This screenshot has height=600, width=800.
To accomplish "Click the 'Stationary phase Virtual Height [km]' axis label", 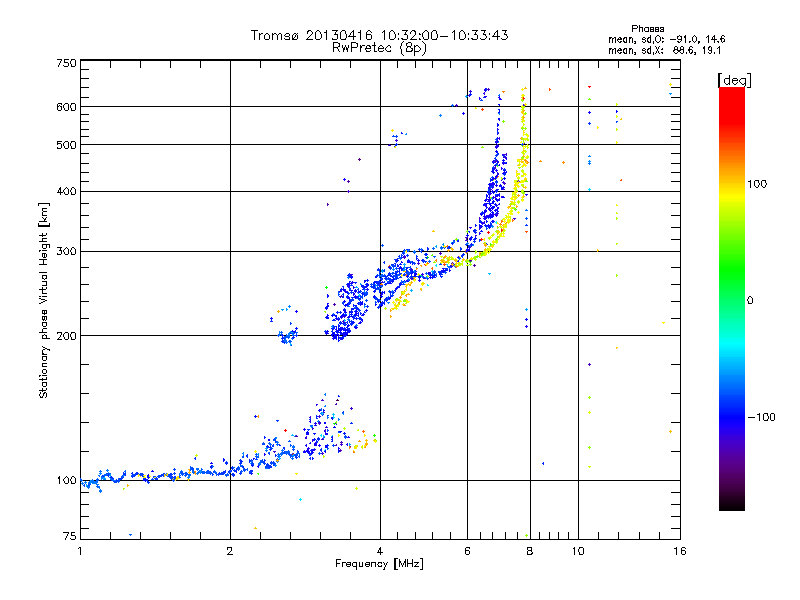I will coord(43,301).
